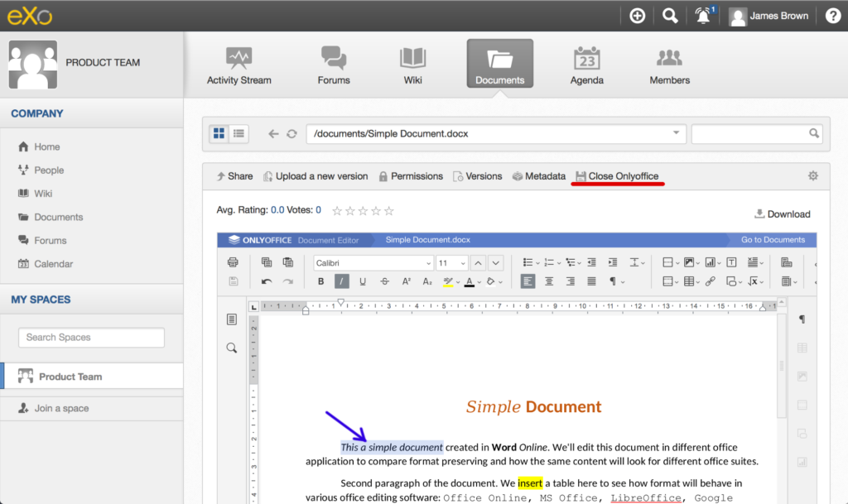Print the document from OnlyOffice toolbar
Viewport: 848px width, 504px height.
tap(233, 262)
